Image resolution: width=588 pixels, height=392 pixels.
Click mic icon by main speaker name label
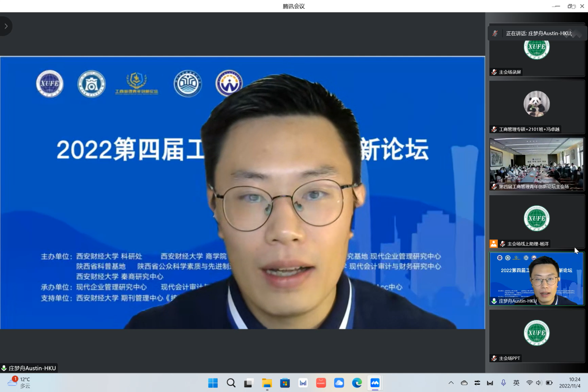pyautogui.click(x=4, y=368)
